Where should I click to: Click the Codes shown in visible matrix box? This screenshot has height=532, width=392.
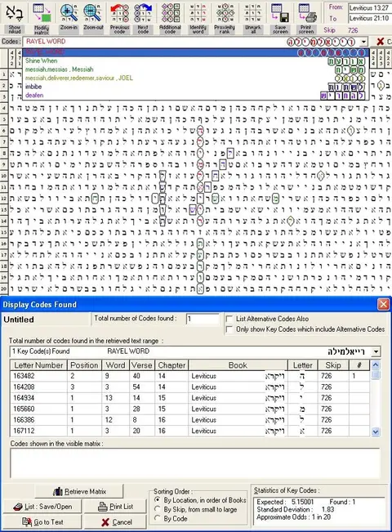[194, 463]
